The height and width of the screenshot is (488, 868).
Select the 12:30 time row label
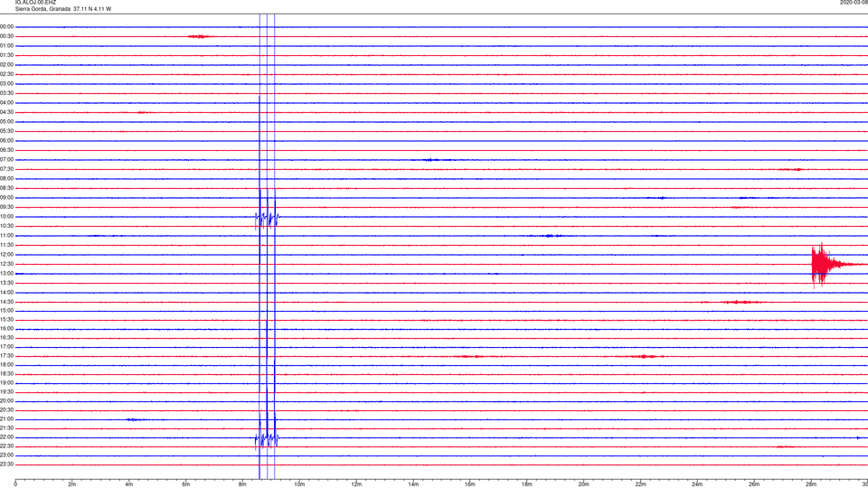6,264
